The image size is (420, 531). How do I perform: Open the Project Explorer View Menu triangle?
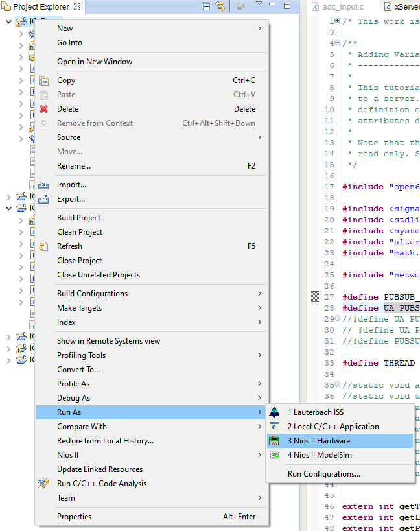[x=259, y=5]
